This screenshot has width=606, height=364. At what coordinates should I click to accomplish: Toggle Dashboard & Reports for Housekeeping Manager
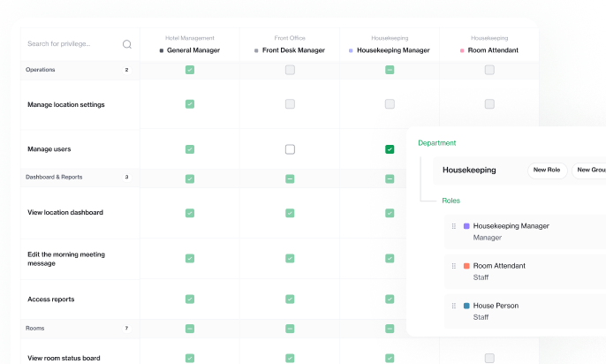coord(390,179)
